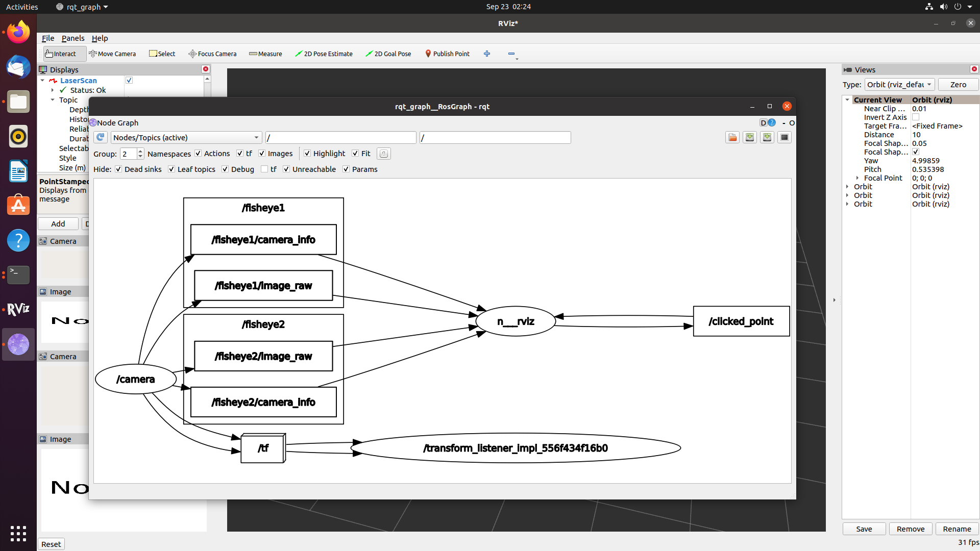Open the view Type Orbit dropdown
This screenshot has height=551, width=980.
tap(899, 85)
